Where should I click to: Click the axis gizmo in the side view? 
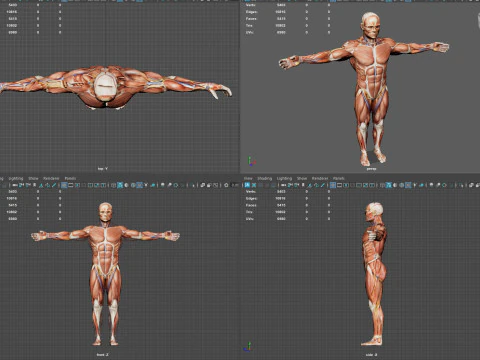pyautogui.click(x=247, y=347)
